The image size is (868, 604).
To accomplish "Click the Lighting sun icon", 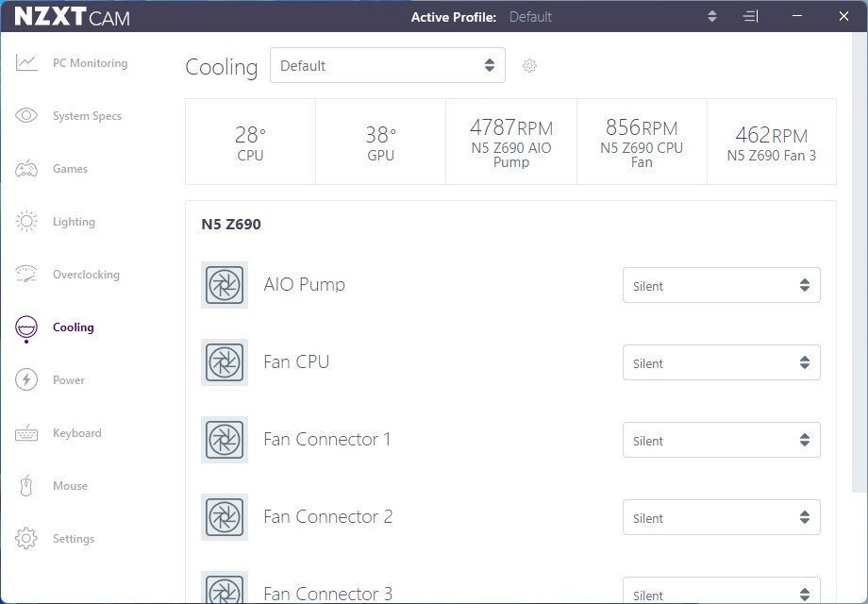I will pyautogui.click(x=26, y=222).
